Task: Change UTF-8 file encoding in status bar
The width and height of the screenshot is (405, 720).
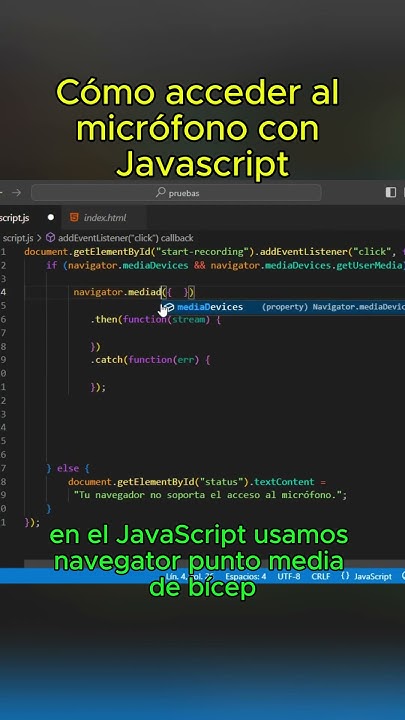Action: pos(289,577)
